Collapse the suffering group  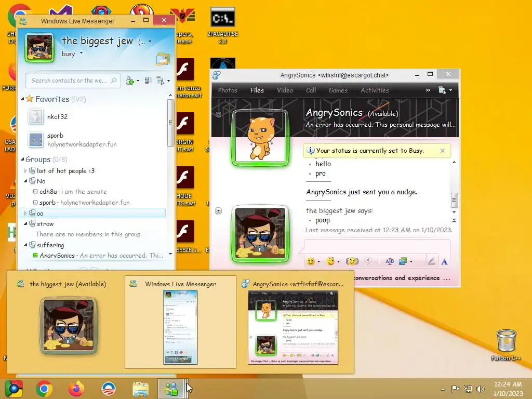click(25, 245)
